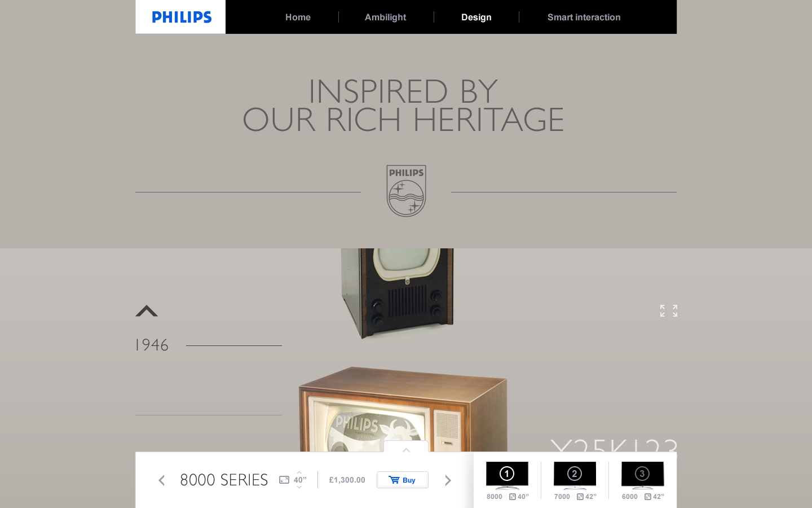Open Smart interaction section
The image size is (812, 508).
point(584,17)
